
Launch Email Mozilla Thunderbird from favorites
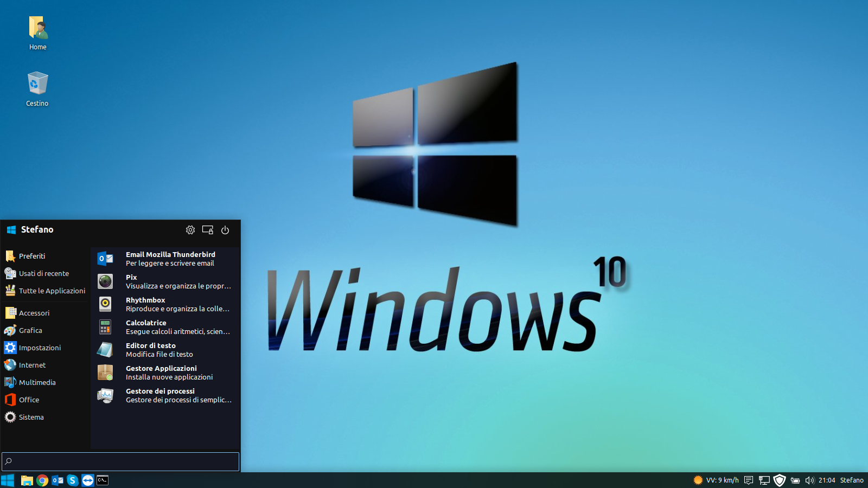click(x=165, y=259)
